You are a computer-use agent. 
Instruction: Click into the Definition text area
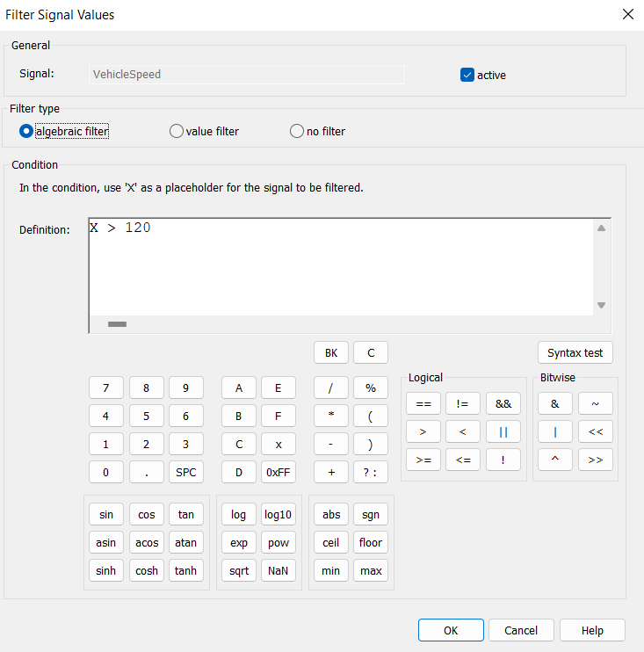pyautogui.click(x=341, y=266)
